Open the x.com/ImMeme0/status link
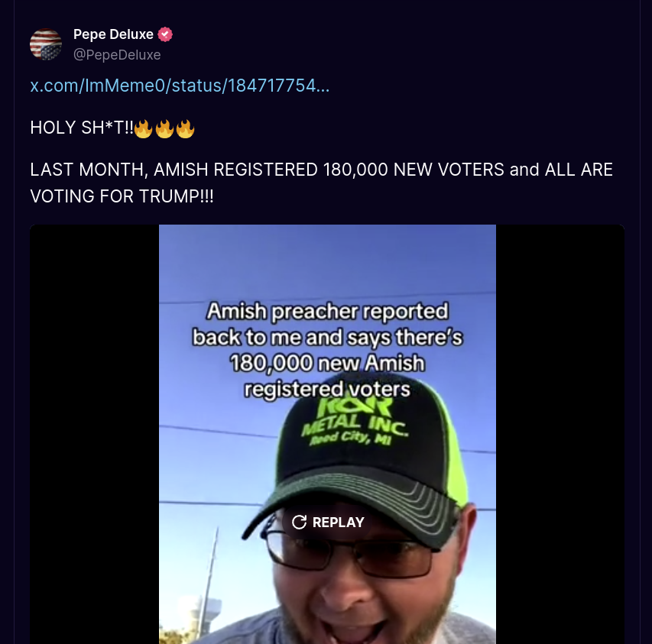Image resolution: width=652 pixels, height=644 pixels. 180,86
